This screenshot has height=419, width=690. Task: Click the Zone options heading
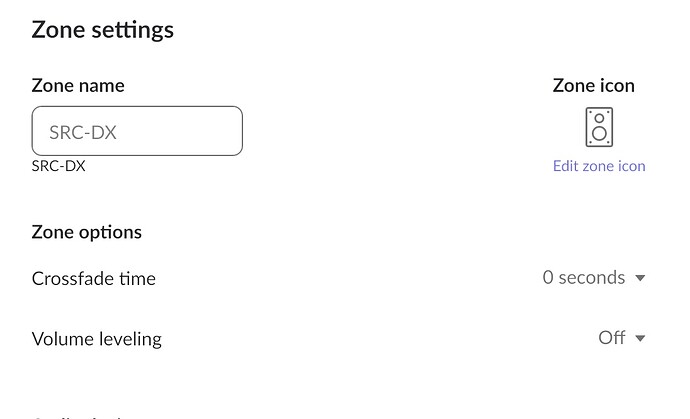pos(87,232)
